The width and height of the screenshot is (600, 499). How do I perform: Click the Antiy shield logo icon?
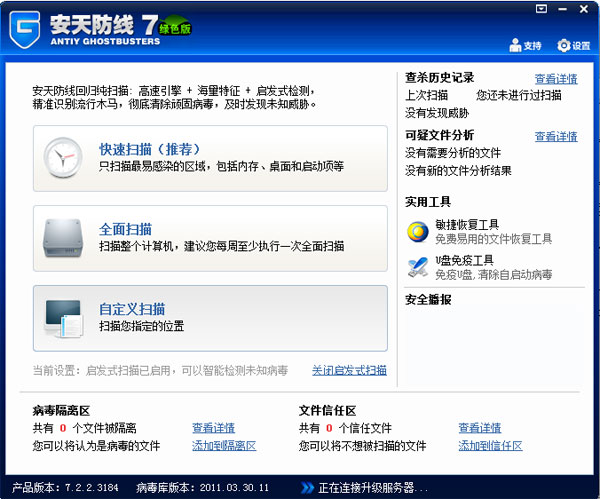click(25, 29)
